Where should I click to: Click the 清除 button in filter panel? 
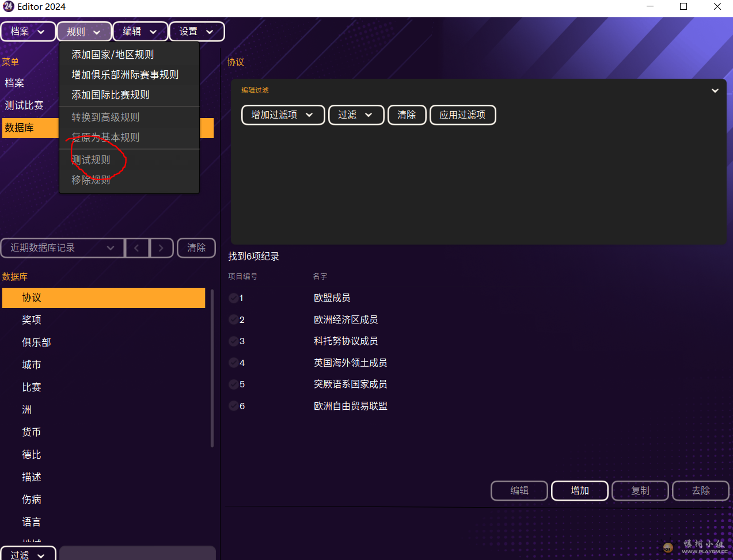(407, 115)
